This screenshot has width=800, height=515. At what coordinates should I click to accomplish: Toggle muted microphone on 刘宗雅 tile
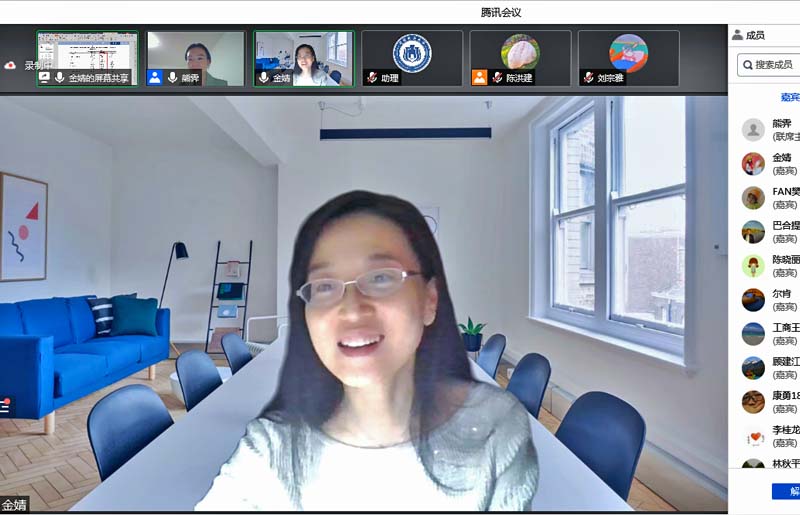pos(588,77)
